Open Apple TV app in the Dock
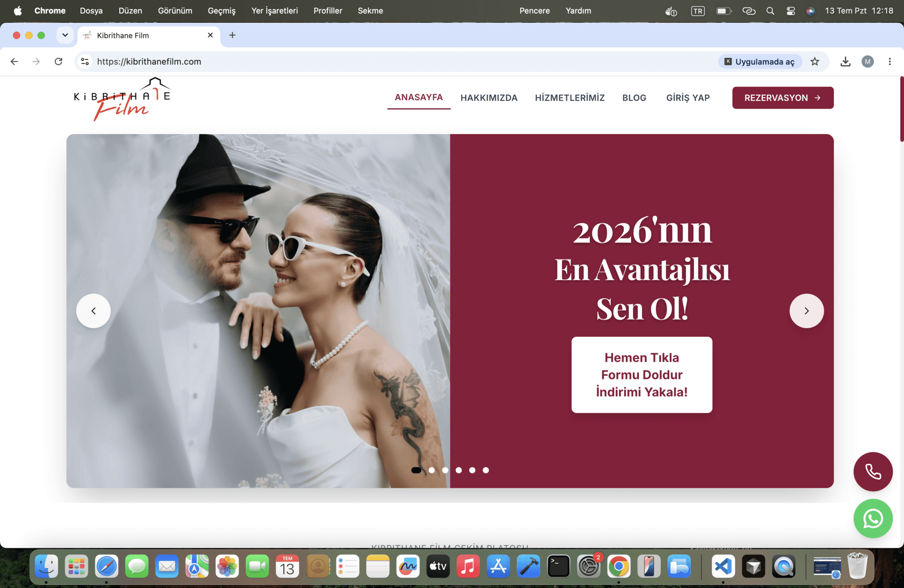Screen dimensions: 904x588 coord(438,566)
